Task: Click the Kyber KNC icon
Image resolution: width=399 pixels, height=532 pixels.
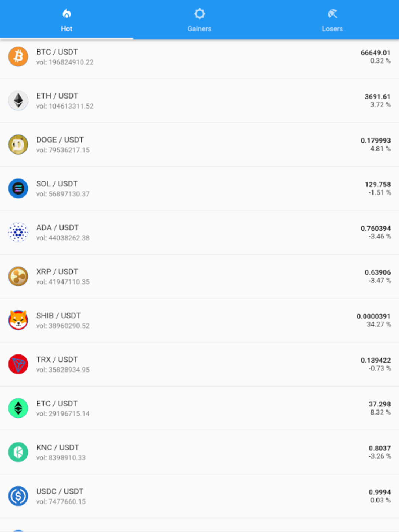Action: (x=18, y=452)
